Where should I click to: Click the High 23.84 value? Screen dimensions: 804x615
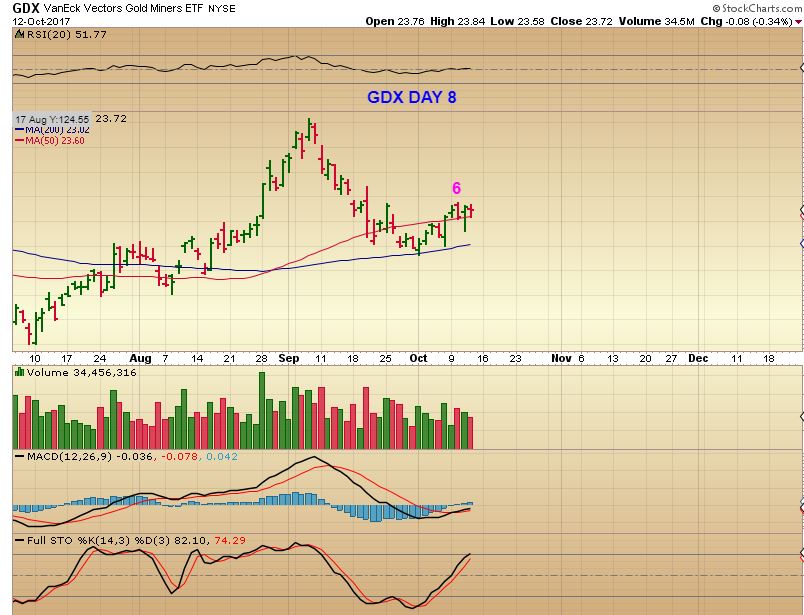(457, 22)
